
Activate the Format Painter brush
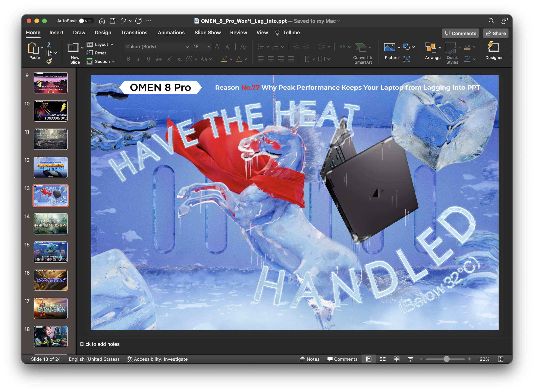point(49,61)
